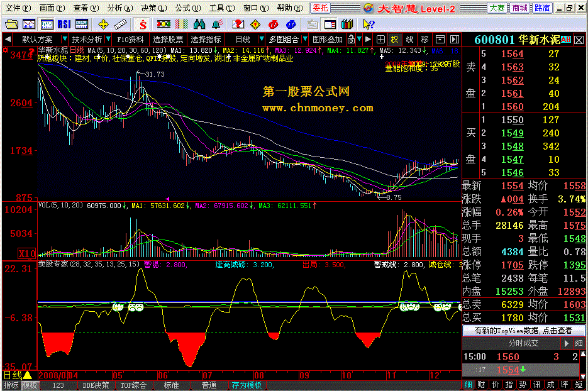This screenshot has width=588, height=391.
Task: Click the 08 month marker on timeline
Action: click(259, 375)
